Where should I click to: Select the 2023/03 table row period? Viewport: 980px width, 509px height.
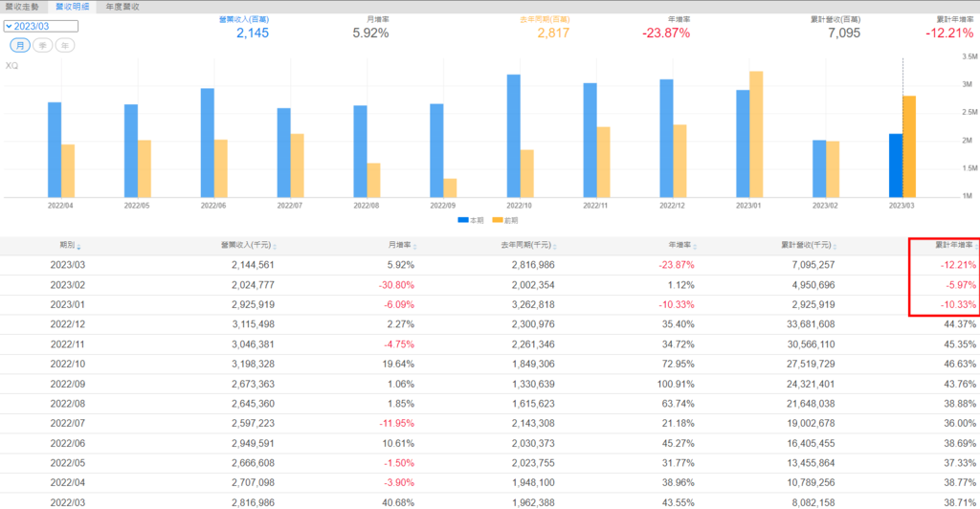click(x=68, y=265)
